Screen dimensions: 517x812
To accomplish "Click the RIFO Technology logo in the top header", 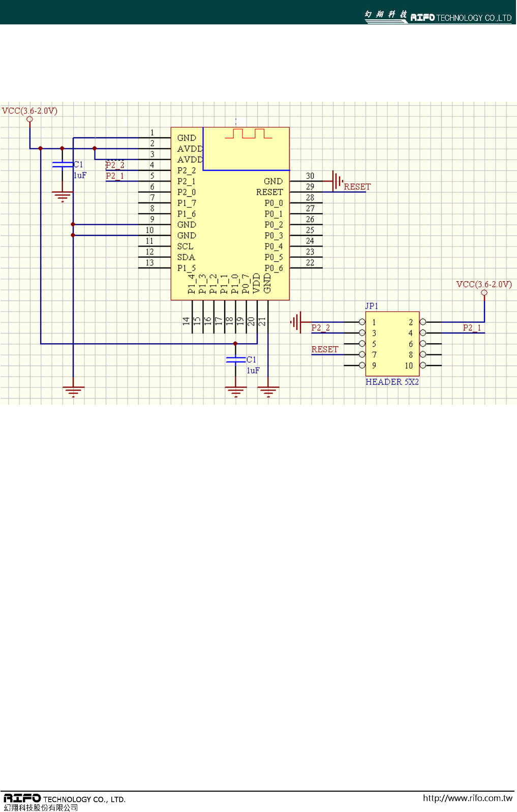I will 438,17.
